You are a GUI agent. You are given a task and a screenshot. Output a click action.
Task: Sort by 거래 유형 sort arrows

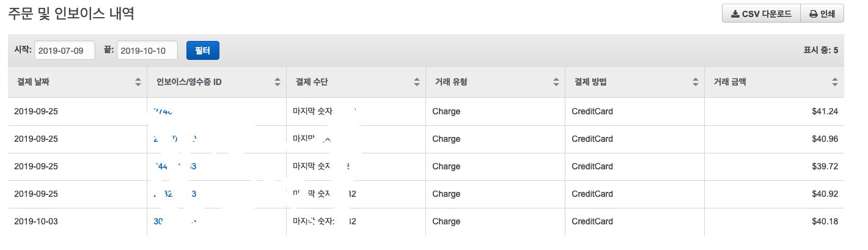556,82
